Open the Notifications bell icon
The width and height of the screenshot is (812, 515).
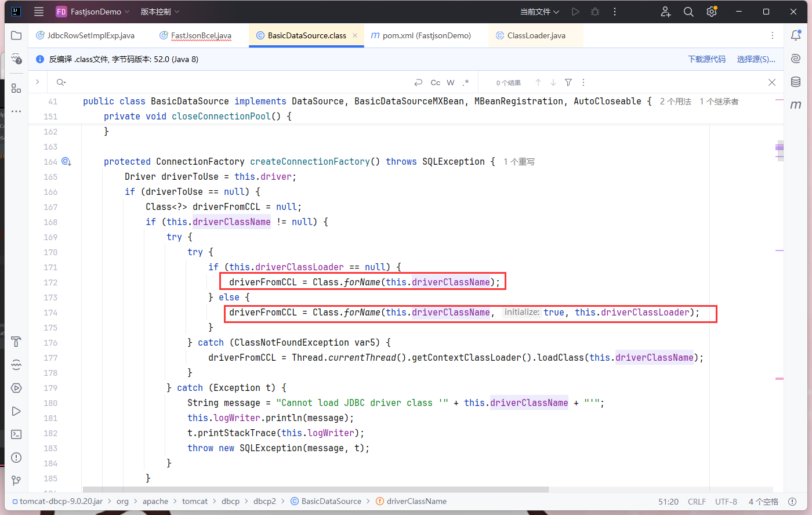[x=796, y=35]
